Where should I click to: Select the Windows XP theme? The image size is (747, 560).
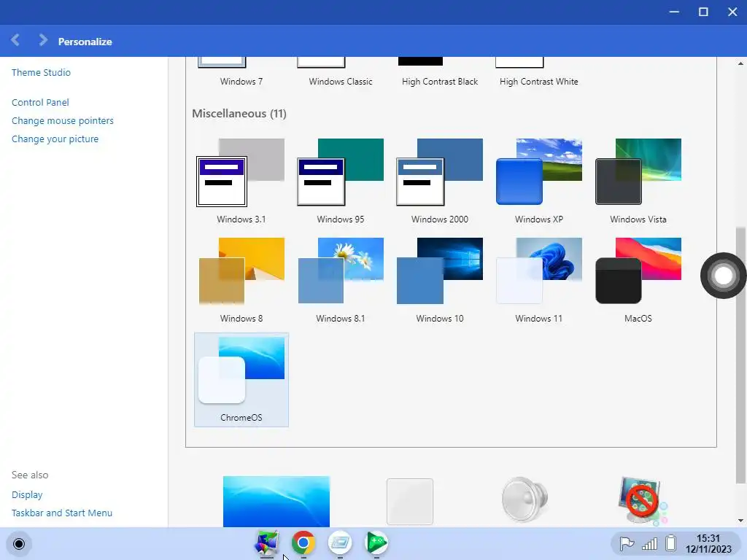pyautogui.click(x=539, y=182)
